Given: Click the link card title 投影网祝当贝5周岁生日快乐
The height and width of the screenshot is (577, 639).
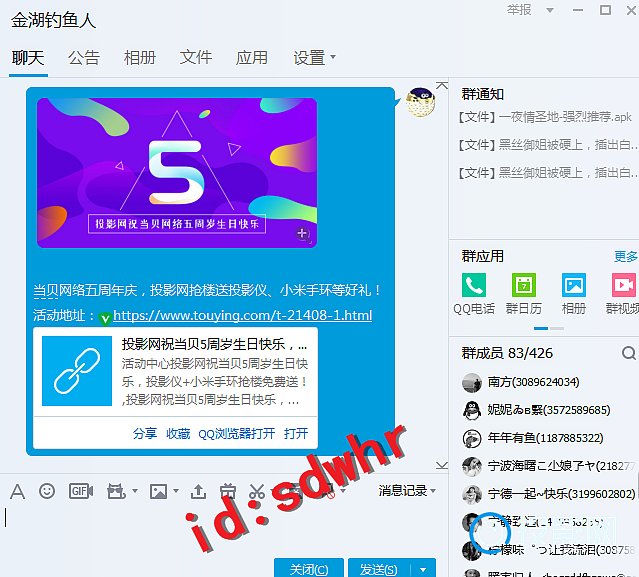Looking at the screenshot, I should [x=214, y=344].
